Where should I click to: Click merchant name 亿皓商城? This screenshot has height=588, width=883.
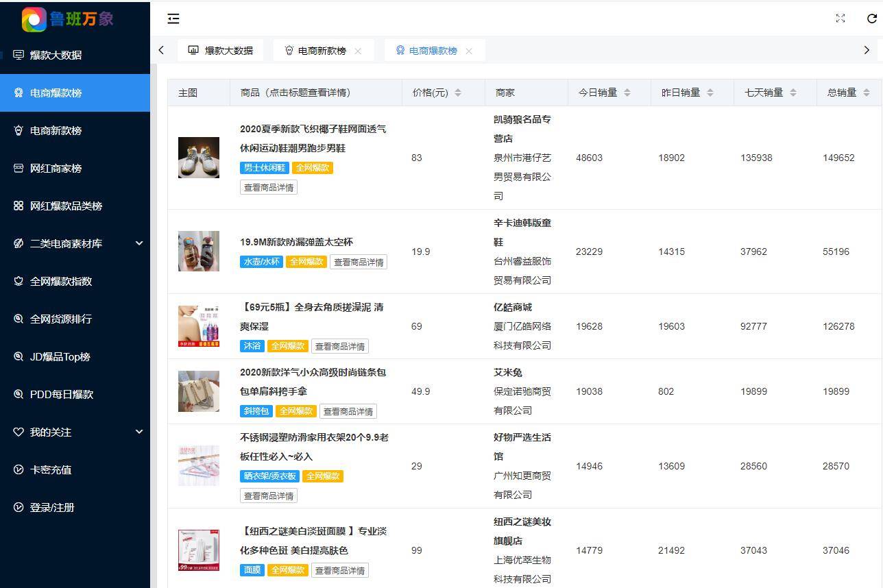(x=513, y=307)
